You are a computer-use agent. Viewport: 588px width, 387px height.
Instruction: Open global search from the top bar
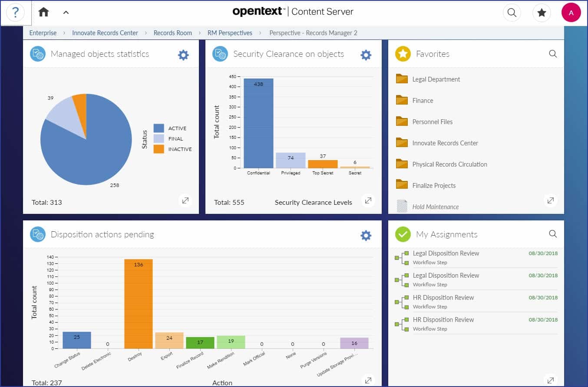512,13
